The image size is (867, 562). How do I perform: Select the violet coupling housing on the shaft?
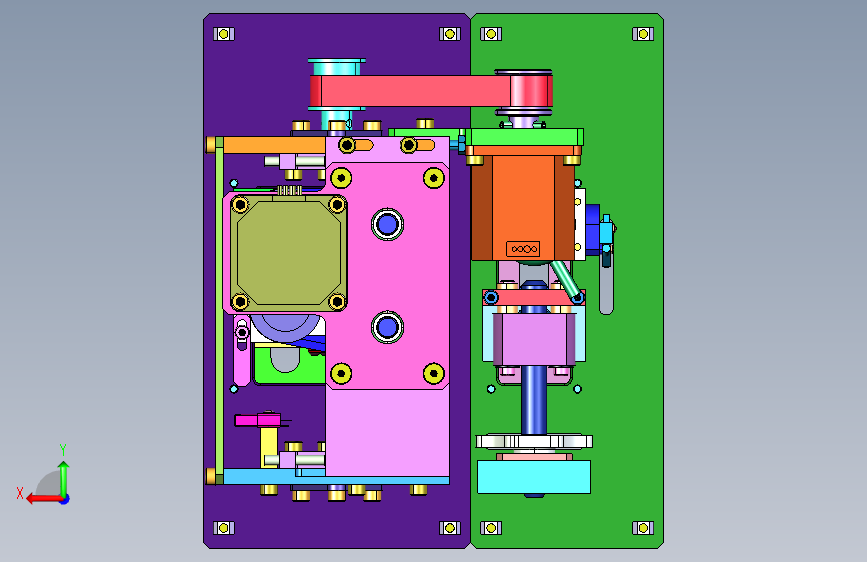534,339
